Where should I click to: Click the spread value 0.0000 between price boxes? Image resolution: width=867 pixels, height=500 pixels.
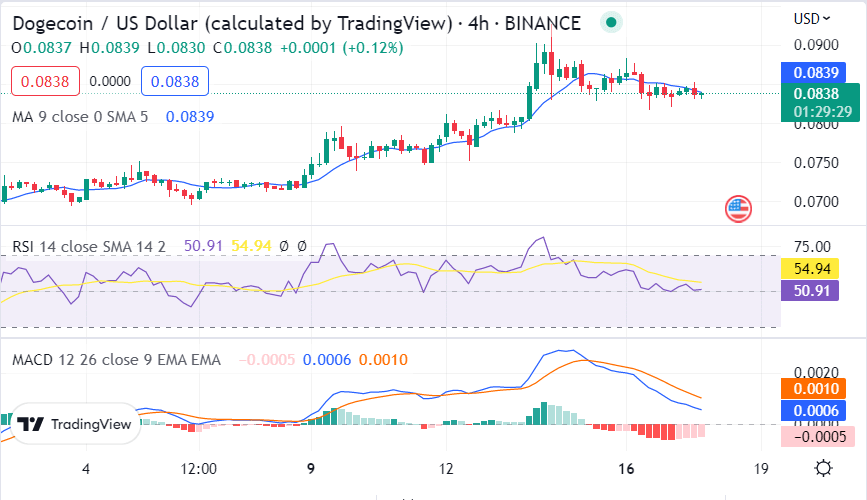(110, 81)
